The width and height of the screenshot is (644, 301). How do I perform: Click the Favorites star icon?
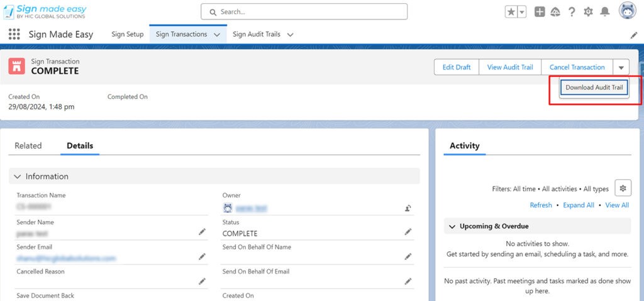(x=511, y=12)
